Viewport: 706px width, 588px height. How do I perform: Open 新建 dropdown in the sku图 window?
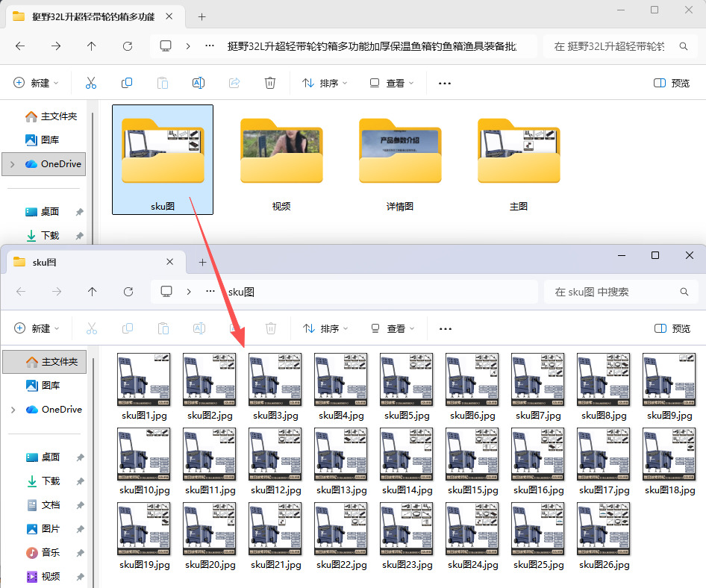pyautogui.click(x=37, y=328)
